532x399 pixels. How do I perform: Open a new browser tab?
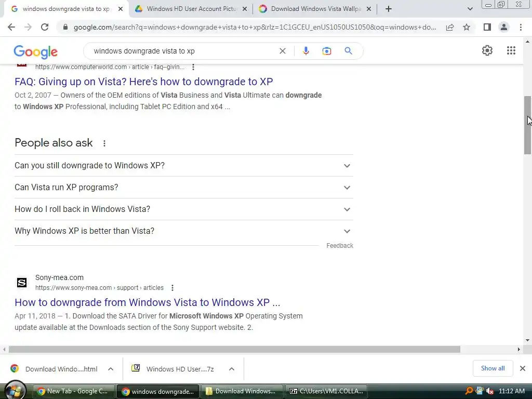[x=389, y=9]
